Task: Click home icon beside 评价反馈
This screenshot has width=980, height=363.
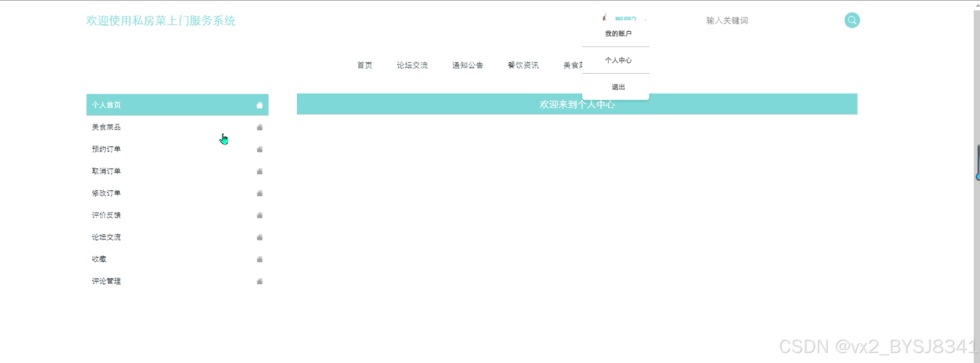Action: click(260, 215)
